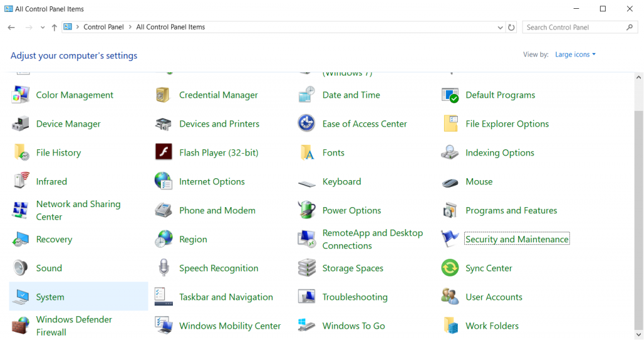Click the search magnifier icon
Image resolution: width=644 pixels, height=340 pixels.
630,27
